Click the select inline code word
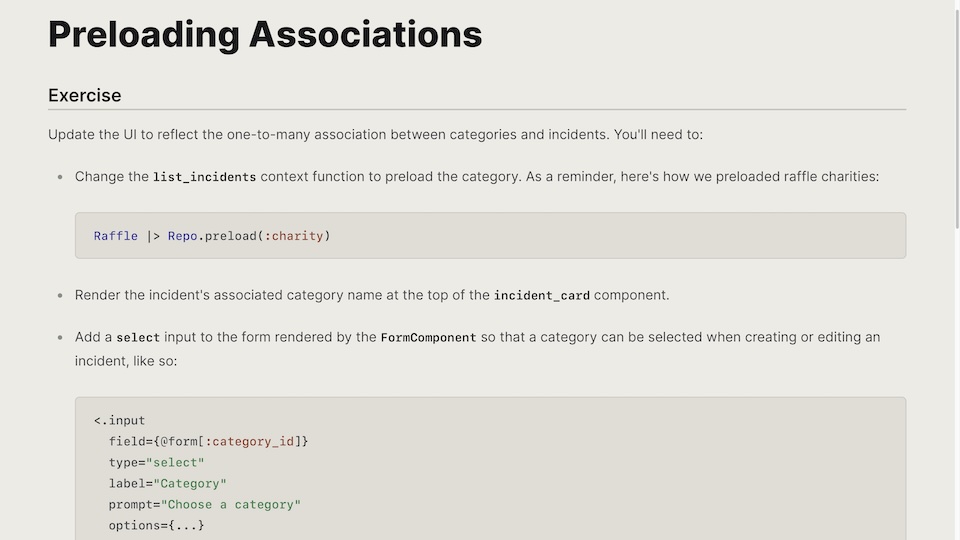Screen dimensions: 960x540 tap(138, 338)
